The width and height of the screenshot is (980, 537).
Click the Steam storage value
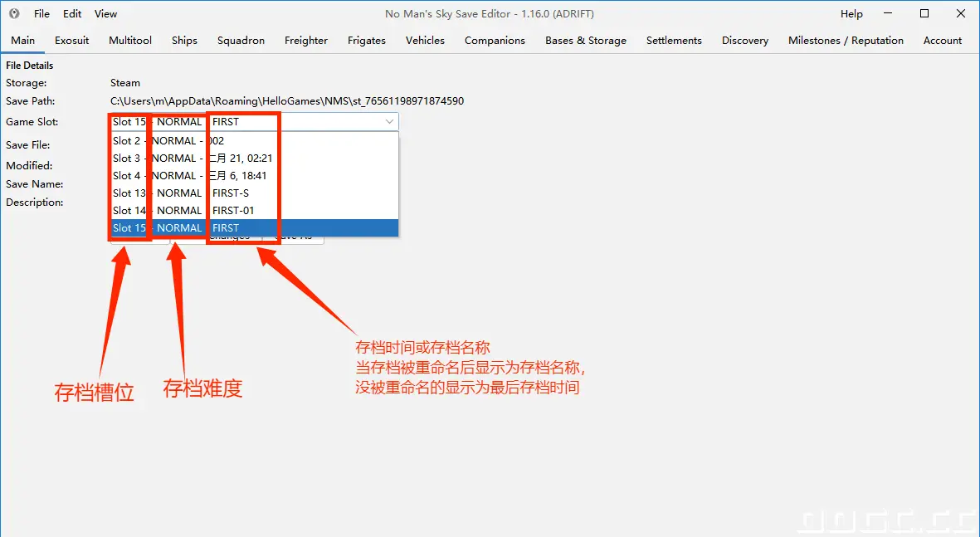(x=125, y=82)
